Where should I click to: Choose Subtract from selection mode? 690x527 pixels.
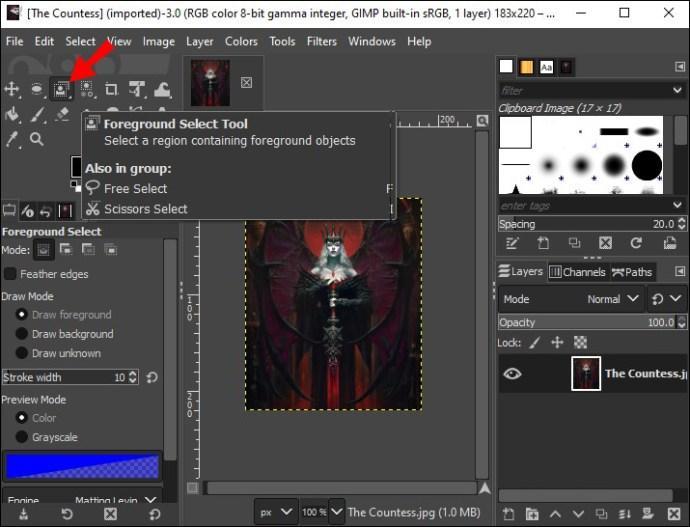(x=88, y=249)
